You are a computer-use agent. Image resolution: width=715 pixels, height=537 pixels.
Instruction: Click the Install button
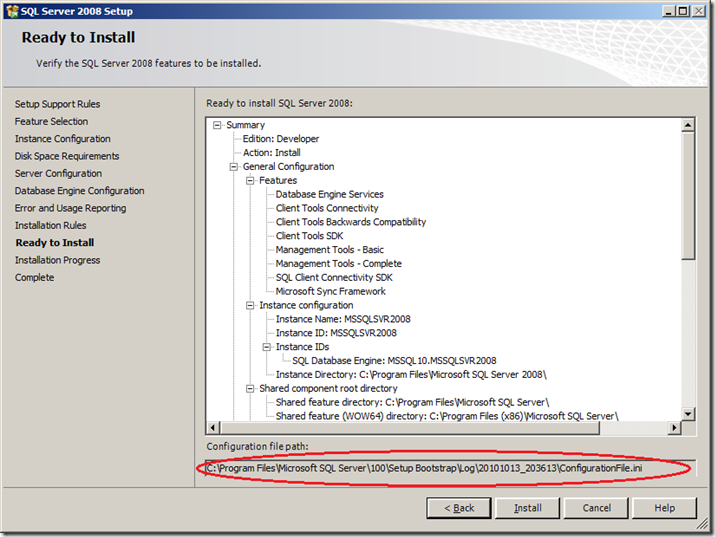coord(527,508)
